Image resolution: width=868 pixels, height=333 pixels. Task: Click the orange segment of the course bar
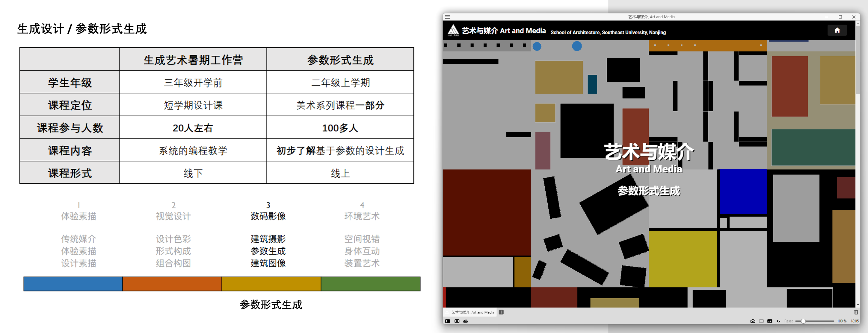click(x=172, y=284)
